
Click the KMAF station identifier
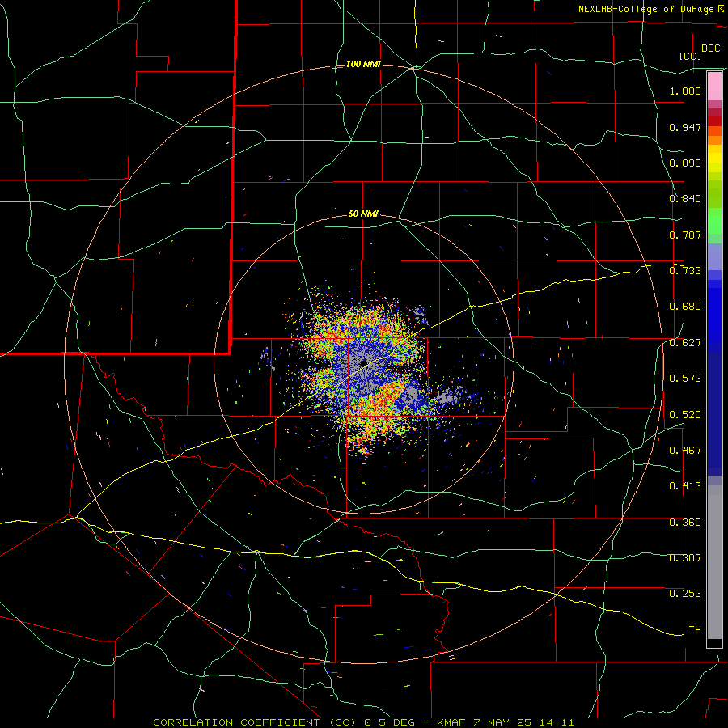451,722
